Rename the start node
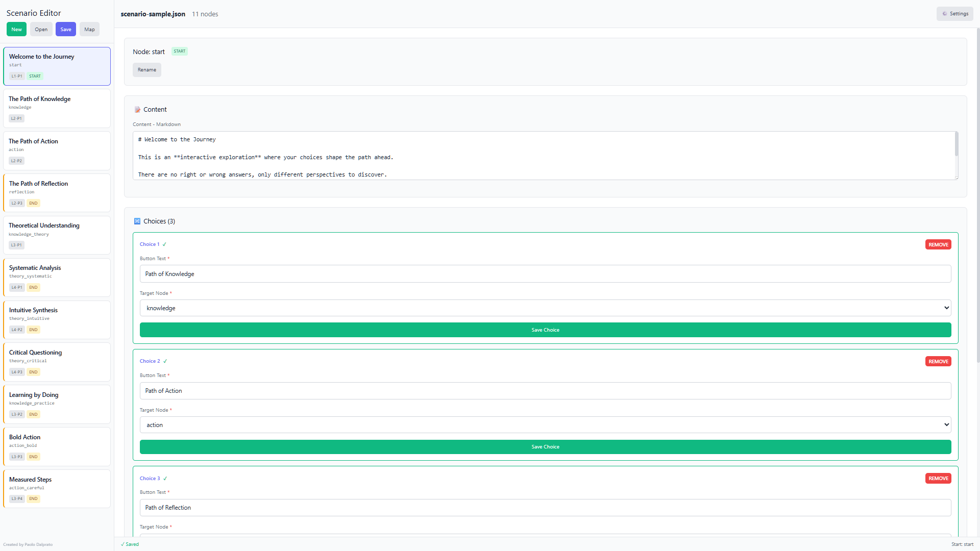The height and width of the screenshot is (551, 980). (146, 70)
